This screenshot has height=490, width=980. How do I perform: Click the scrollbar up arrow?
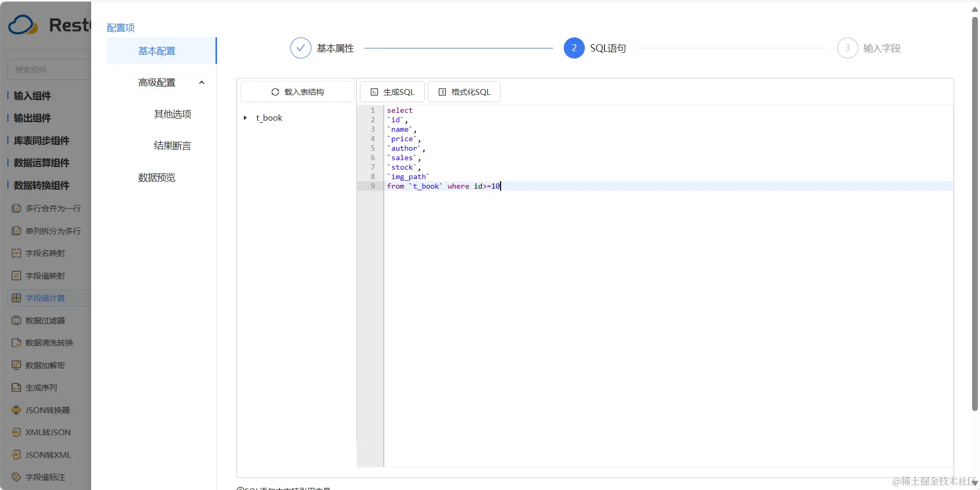point(975,9)
